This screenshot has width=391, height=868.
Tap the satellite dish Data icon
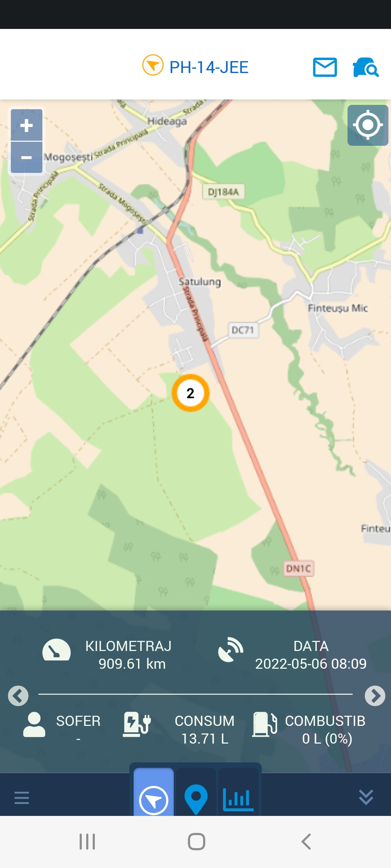coord(231,650)
